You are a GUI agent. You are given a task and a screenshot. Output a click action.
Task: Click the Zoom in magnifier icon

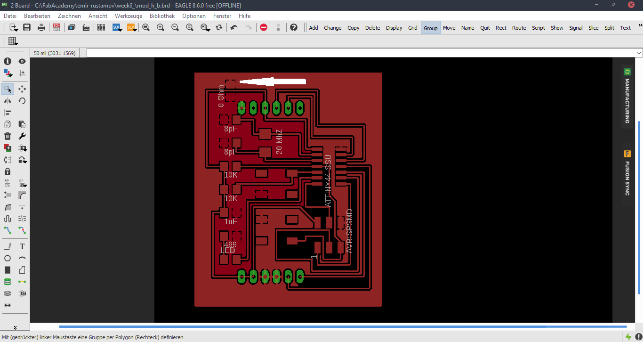coord(161,27)
